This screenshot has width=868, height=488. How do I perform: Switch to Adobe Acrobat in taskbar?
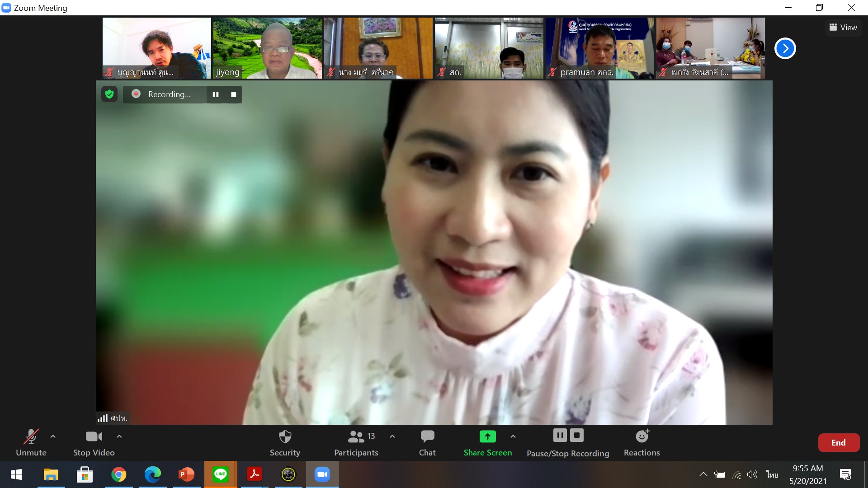(x=254, y=474)
